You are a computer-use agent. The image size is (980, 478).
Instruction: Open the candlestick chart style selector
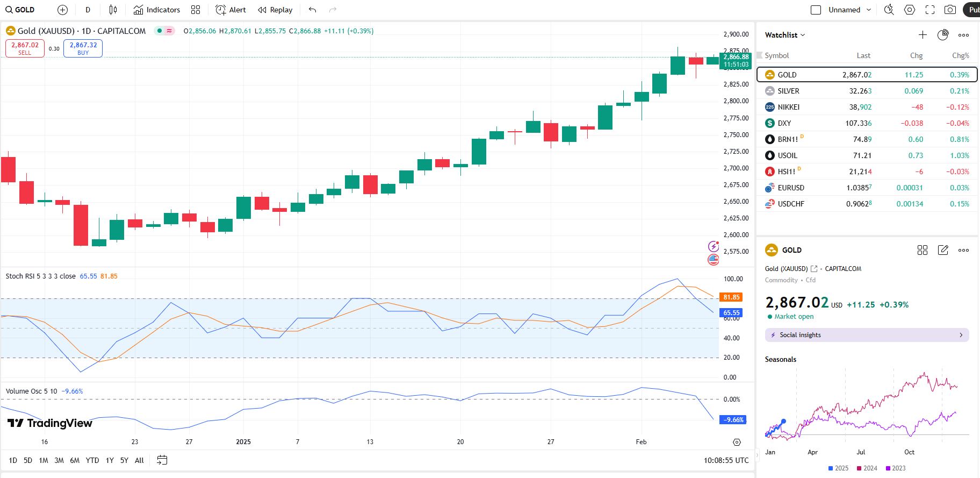[x=113, y=10]
